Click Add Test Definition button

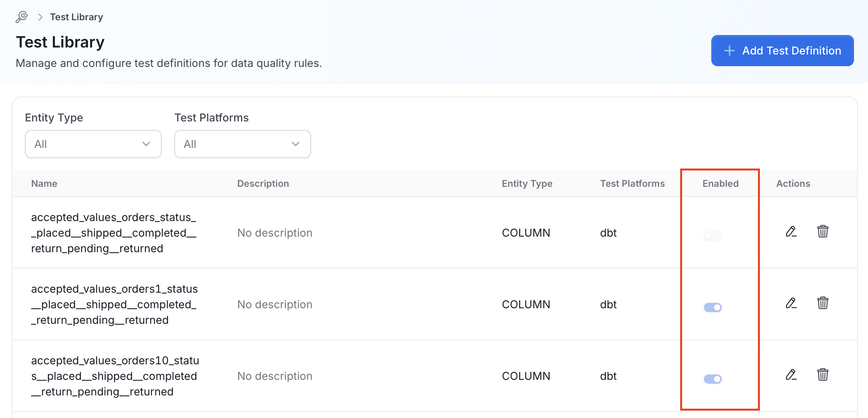[782, 51]
